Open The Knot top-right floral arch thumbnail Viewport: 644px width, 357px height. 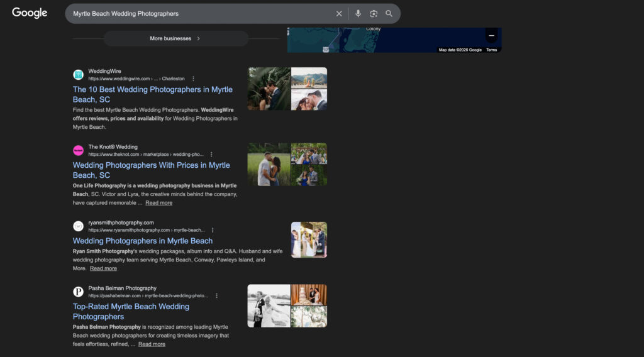(309, 153)
